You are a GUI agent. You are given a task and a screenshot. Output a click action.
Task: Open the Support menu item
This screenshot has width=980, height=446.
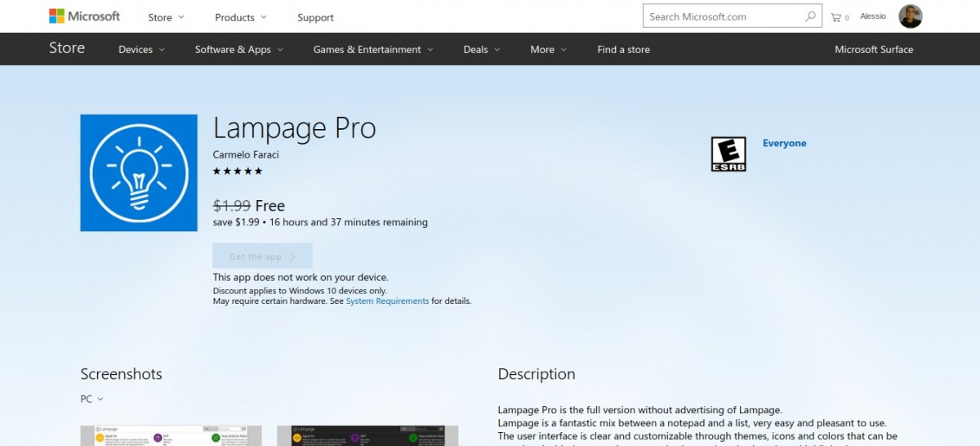tap(315, 17)
